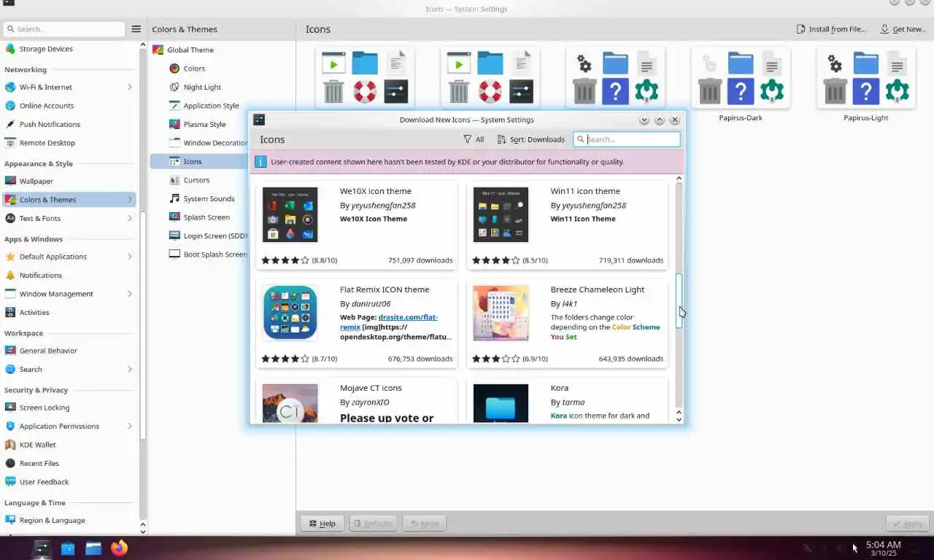Image resolution: width=934 pixels, height=560 pixels.
Task: Open Sort: Downloads dropdown
Action: (530, 139)
